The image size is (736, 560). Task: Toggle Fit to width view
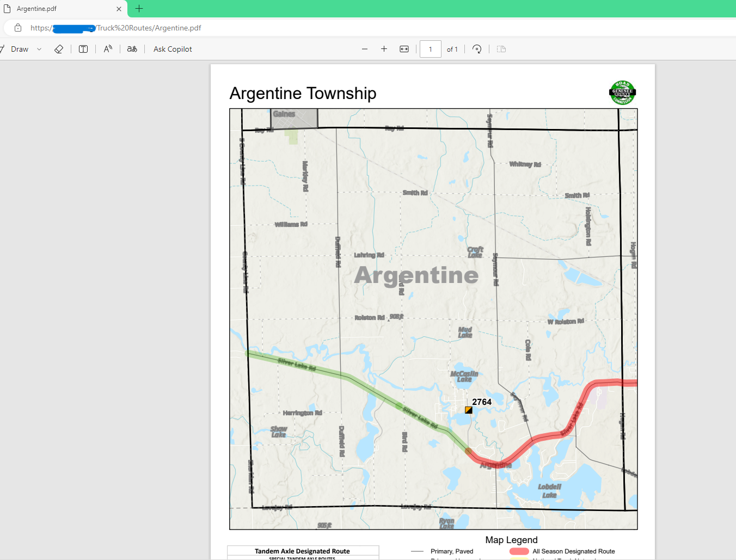404,49
